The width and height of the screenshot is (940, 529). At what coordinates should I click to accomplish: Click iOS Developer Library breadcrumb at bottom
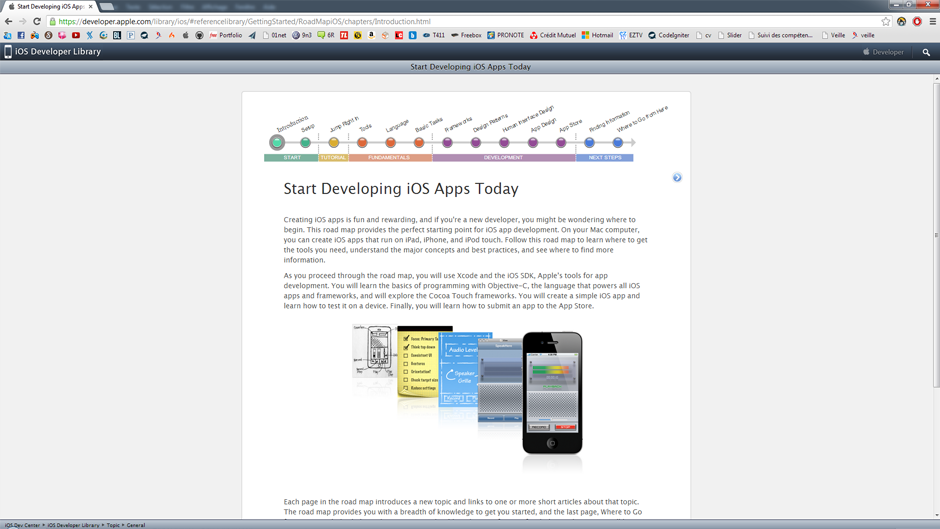pos(73,525)
